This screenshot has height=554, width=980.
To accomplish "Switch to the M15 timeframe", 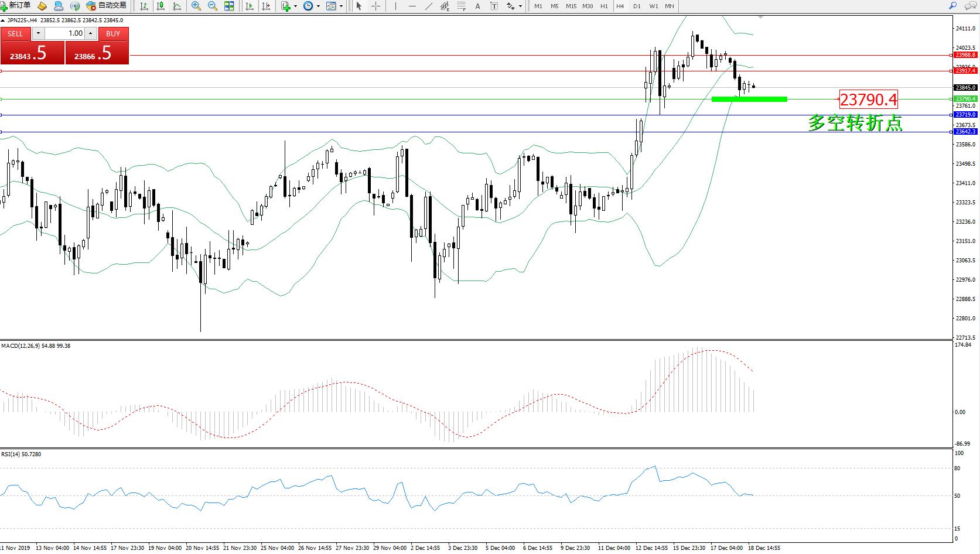I will 571,6.
